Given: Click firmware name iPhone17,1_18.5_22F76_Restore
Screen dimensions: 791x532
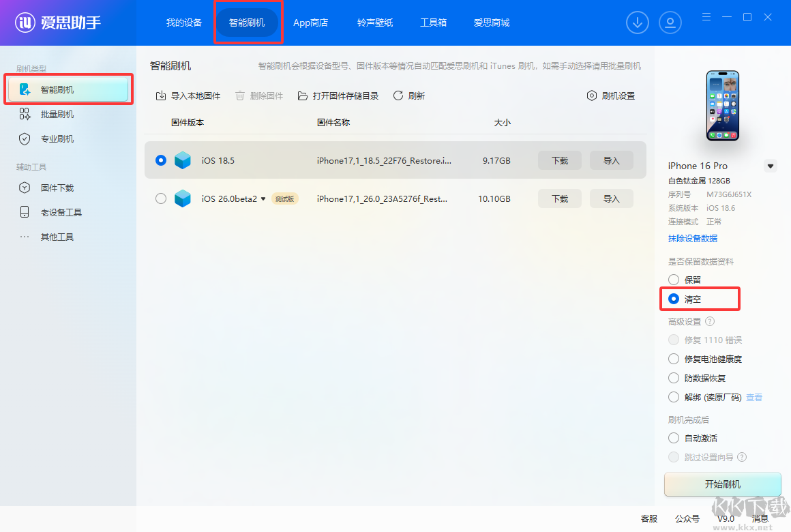Looking at the screenshot, I should pyautogui.click(x=384, y=160).
